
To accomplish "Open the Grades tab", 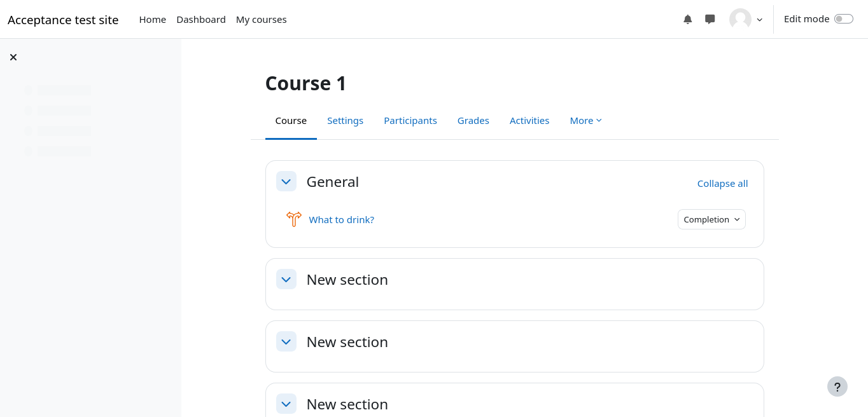I will point(473,121).
